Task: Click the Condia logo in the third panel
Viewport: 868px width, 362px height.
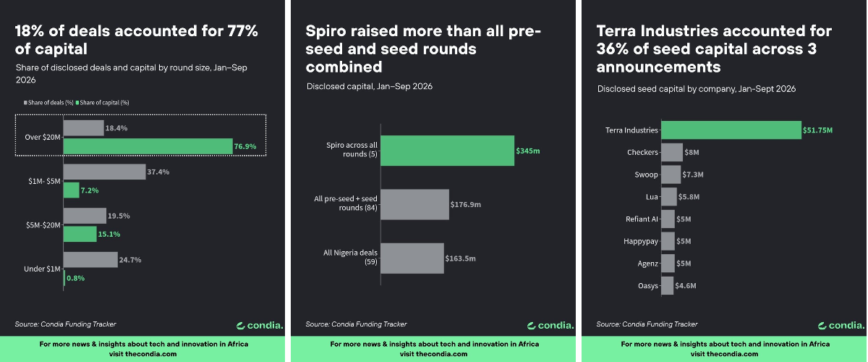Action: [841, 325]
